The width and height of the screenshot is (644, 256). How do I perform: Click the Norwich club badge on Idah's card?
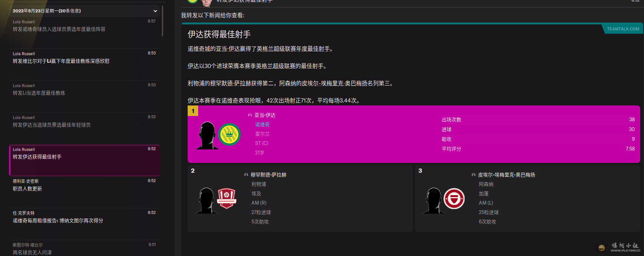pyautogui.click(x=229, y=134)
